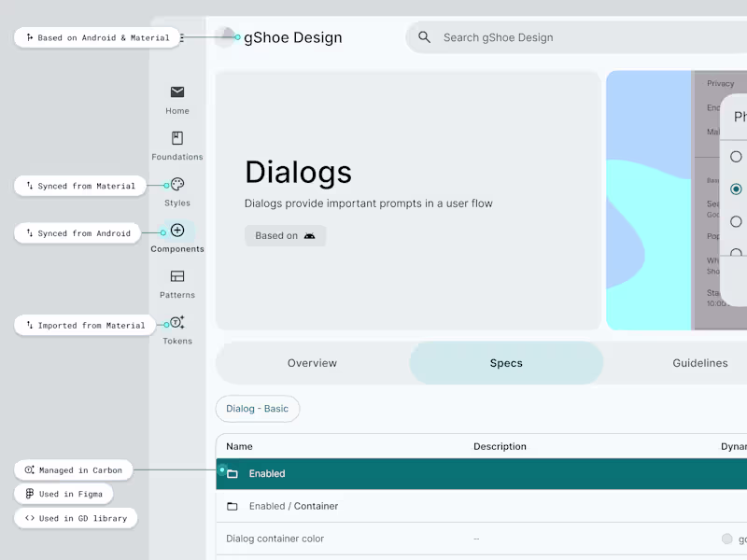Click the gShoe Design cloud logo
The width and height of the screenshot is (747, 560).
(225, 37)
